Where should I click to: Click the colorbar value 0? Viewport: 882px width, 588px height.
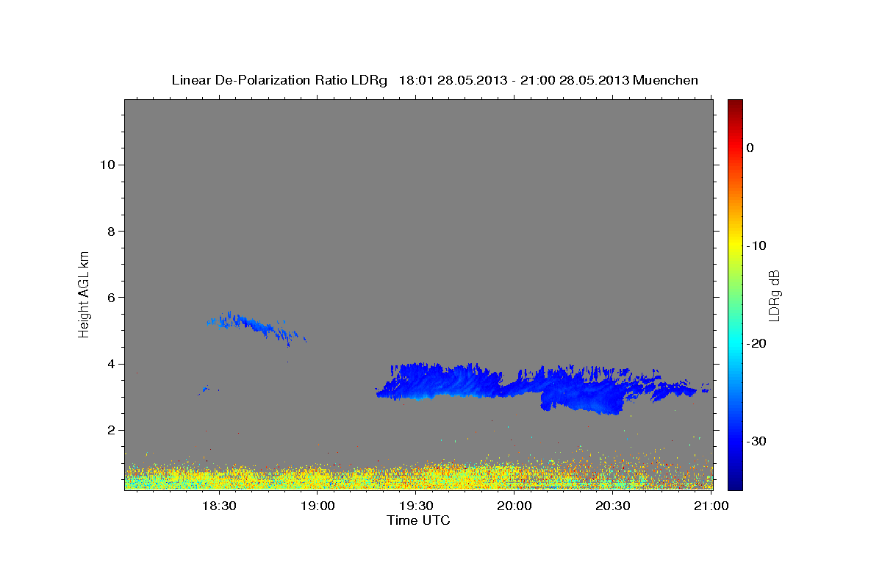pos(750,148)
